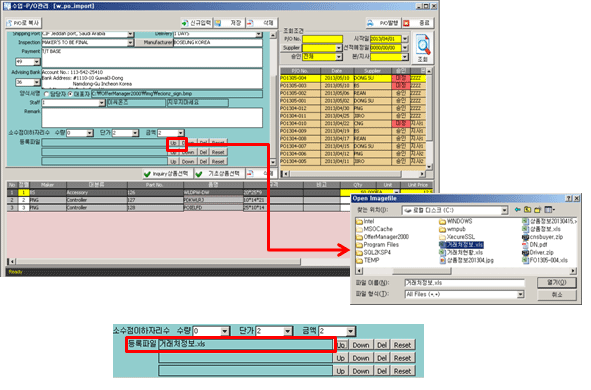
Task: Open the view menu icon in file dialog
Action: 550,210
